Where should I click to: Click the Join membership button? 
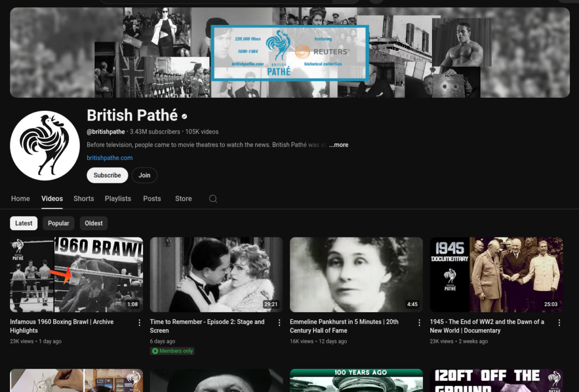pos(144,175)
